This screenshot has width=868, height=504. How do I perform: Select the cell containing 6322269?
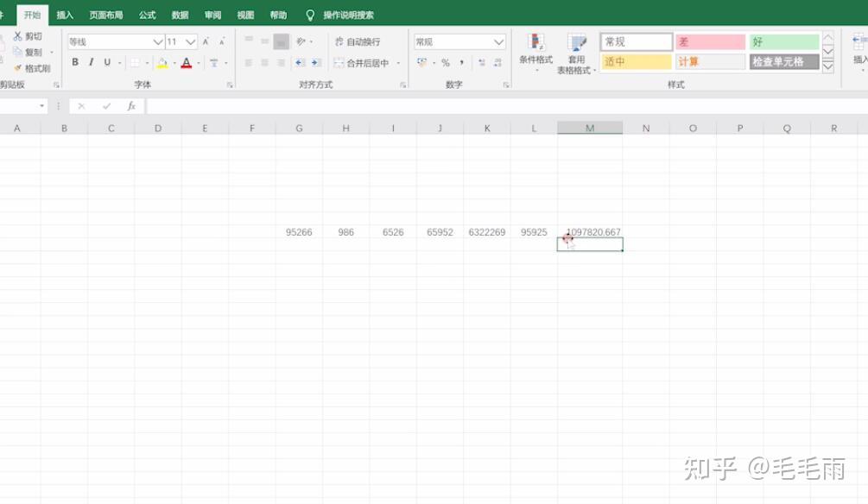point(486,232)
